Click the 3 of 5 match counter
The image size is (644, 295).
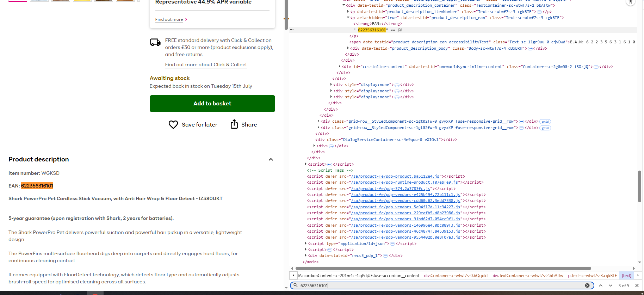[624, 285]
